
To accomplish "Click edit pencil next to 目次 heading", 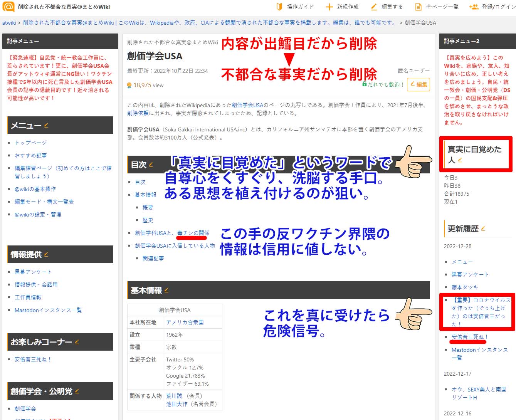I will click(151, 164).
